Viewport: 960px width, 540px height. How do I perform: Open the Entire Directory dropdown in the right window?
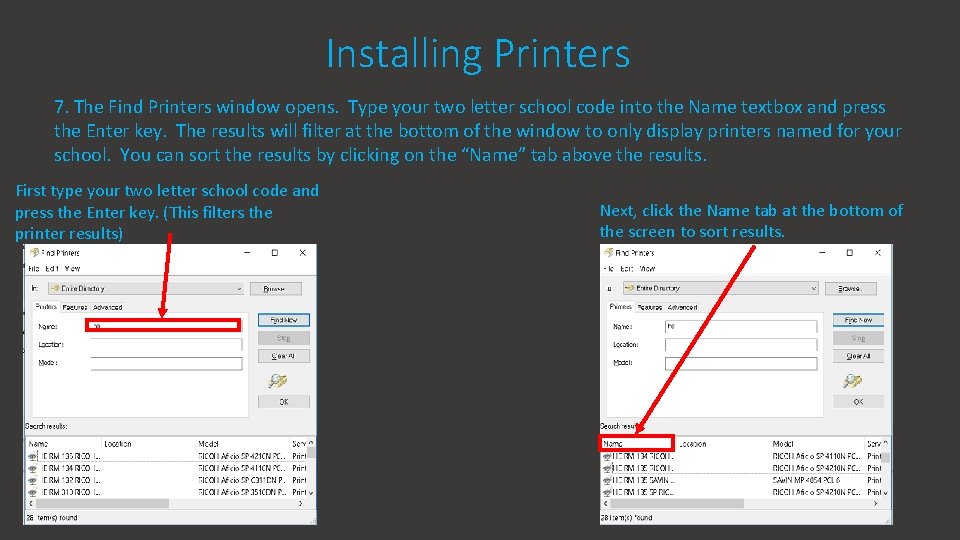pyautogui.click(x=813, y=288)
